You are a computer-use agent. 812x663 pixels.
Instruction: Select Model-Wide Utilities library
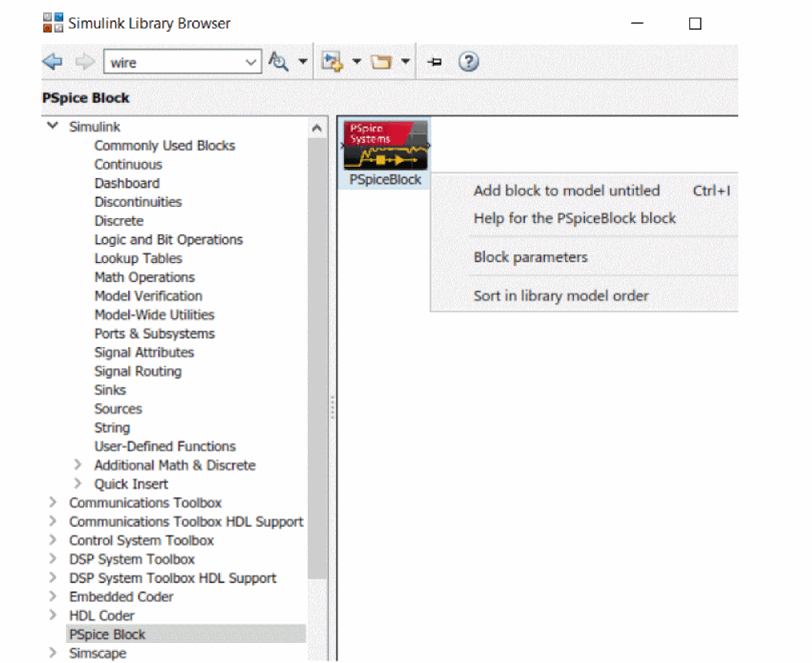click(155, 315)
